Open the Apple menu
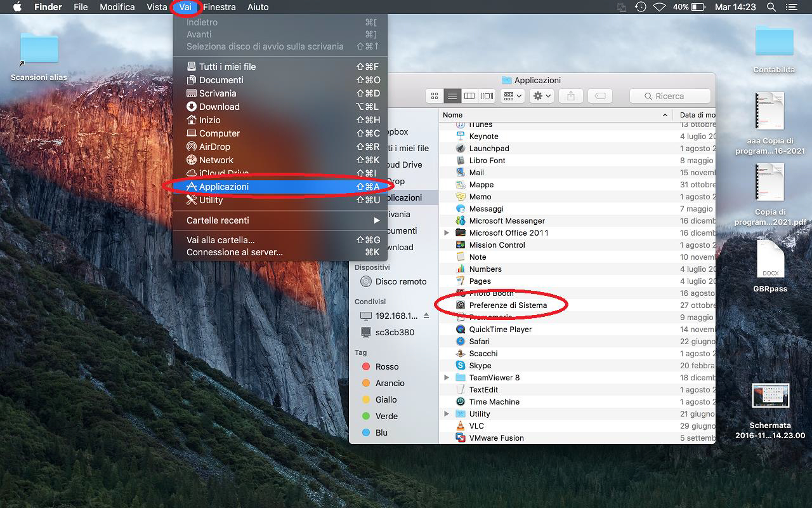 pos(18,7)
